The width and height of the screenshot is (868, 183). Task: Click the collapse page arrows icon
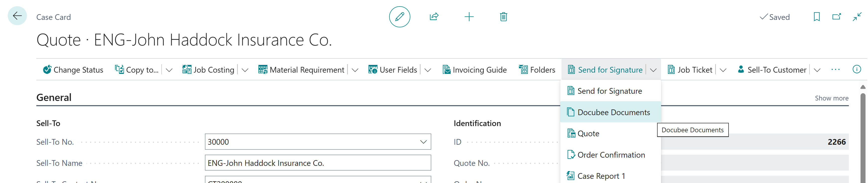[857, 16]
